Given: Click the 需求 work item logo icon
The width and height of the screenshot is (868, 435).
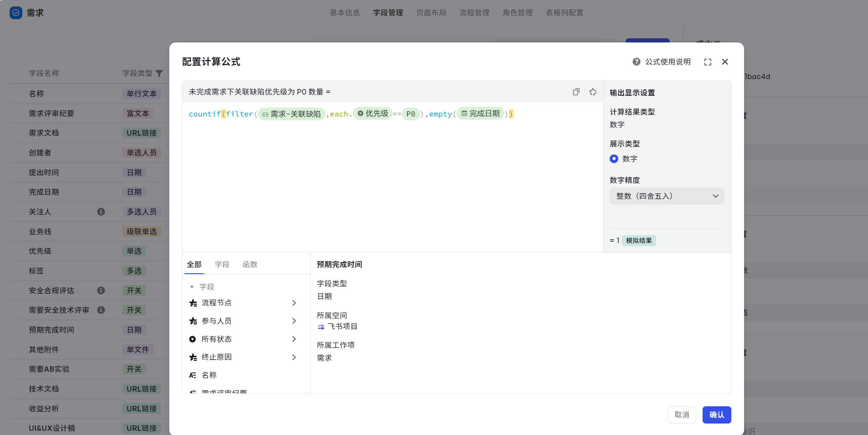Looking at the screenshot, I should tap(16, 13).
